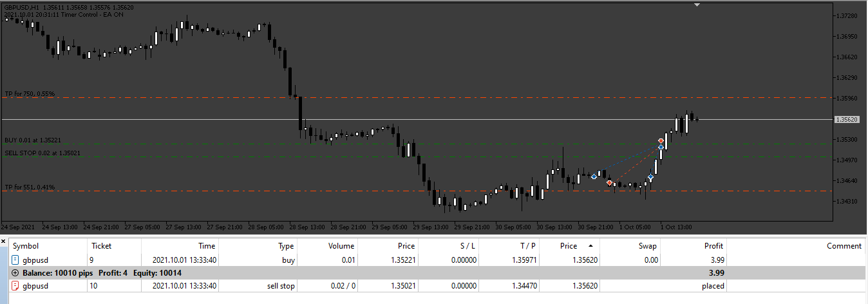Sort orders by the Symbol column header
This screenshot has width=868, height=304.
pyautogui.click(x=26, y=245)
